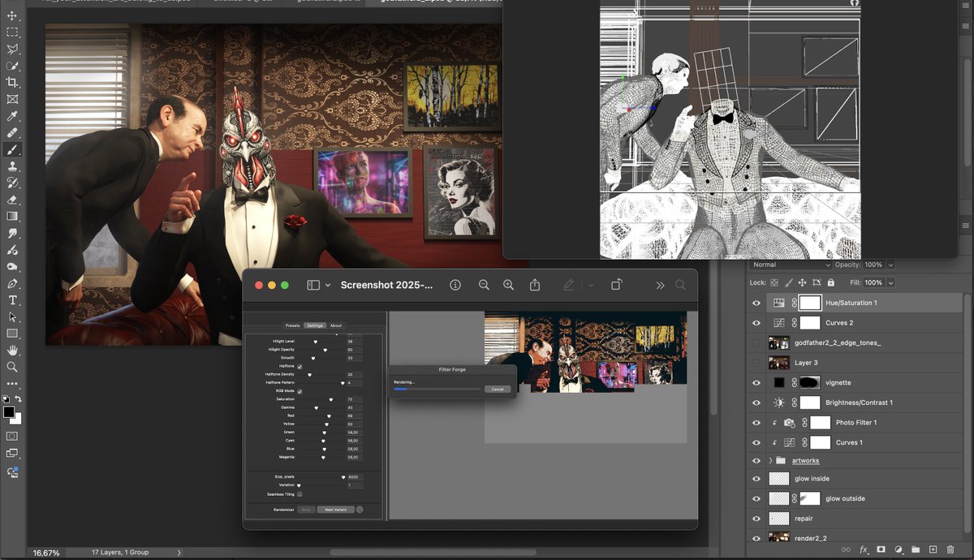Viewport: 974px width, 560px height.
Task: Select the Path Selection tool
Action: [12, 317]
